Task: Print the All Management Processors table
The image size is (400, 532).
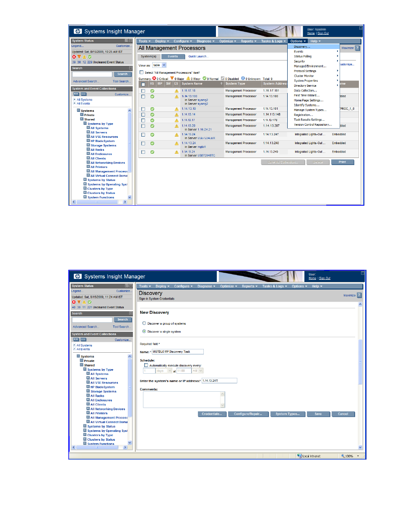Action: (343, 162)
